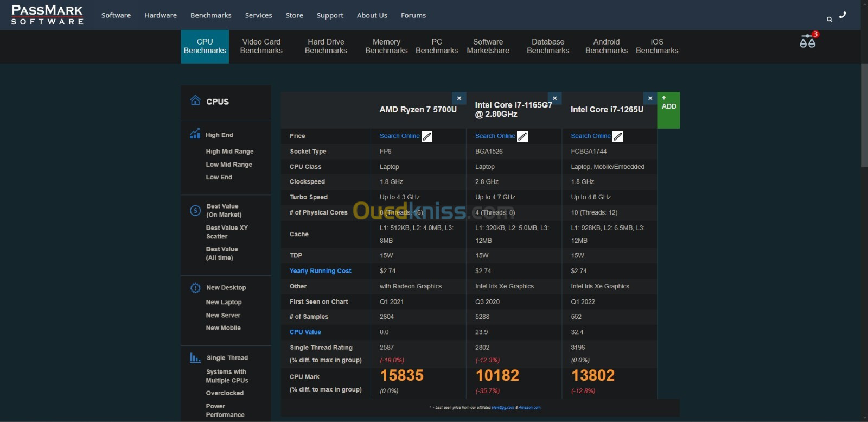Open Power Performance sidebar link
Image resolution: width=868 pixels, height=422 pixels.
(x=225, y=411)
